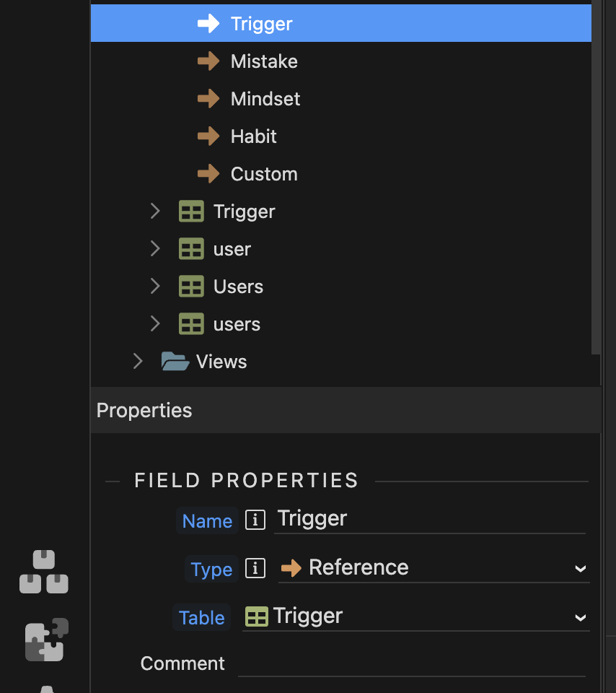Click the users table grid icon
The height and width of the screenshot is (693, 616).
[191, 324]
